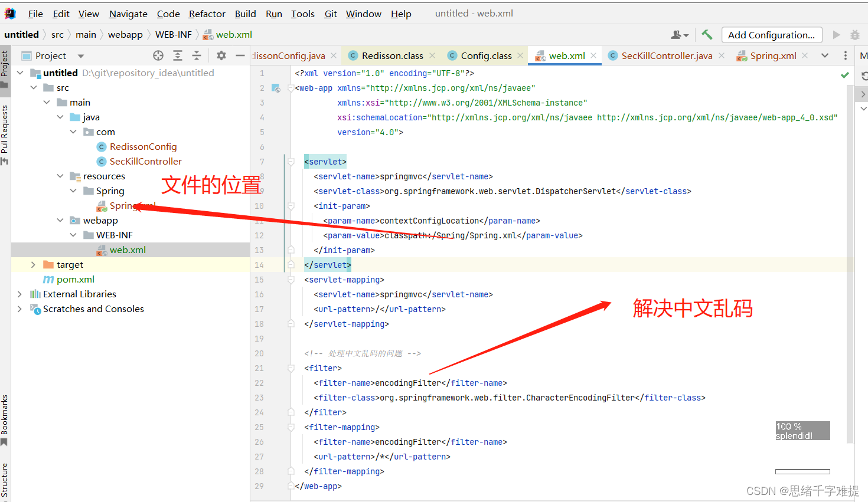Show the editor tabs overflow dropdown

tap(825, 55)
